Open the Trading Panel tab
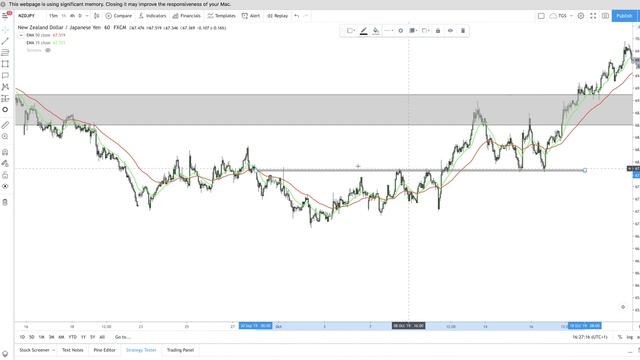The width and height of the screenshot is (640, 360). (x=180, y=350)
